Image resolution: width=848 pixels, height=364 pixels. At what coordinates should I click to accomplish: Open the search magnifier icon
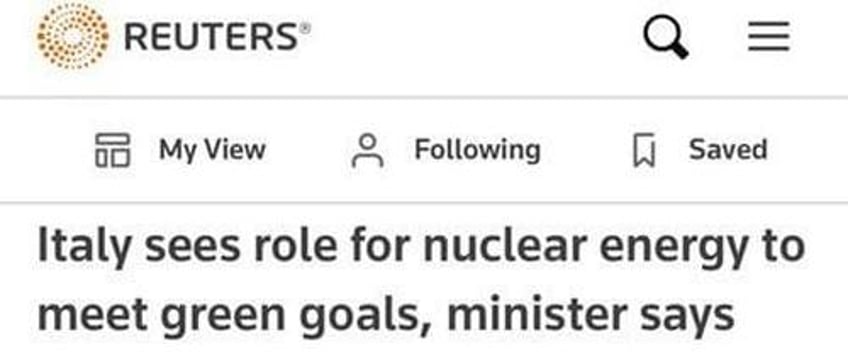tap(666, 37)
